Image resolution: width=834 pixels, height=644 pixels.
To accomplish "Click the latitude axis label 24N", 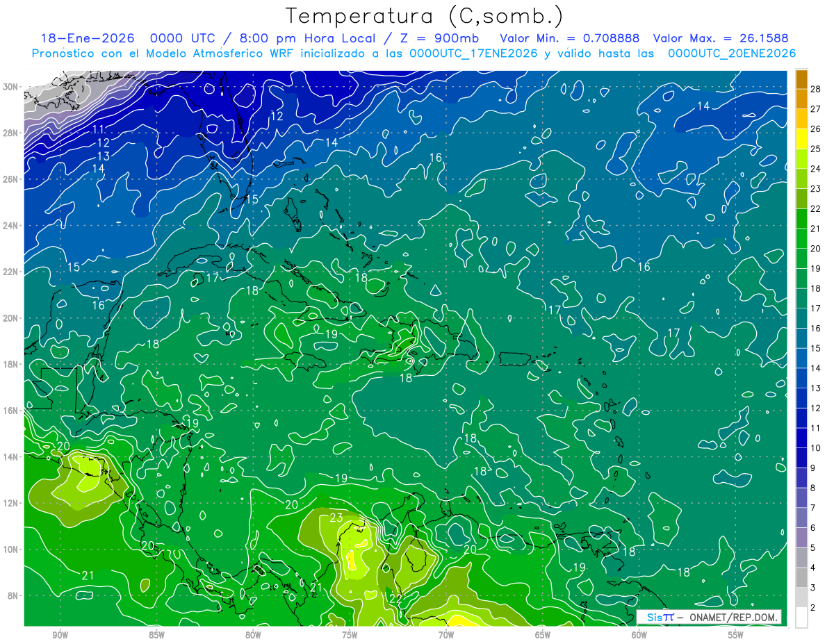I will pyautogui.click(x=12, y=226).
